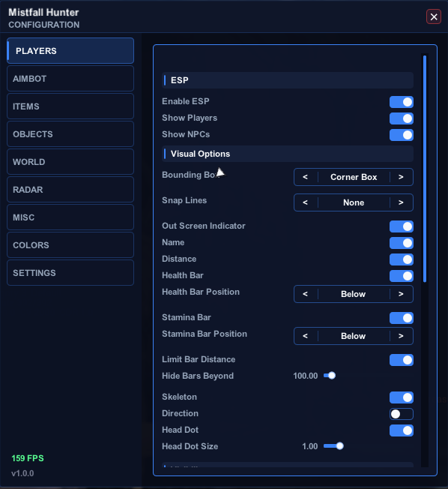Click the vertical scrollbar in the ESP panel
The width and height of the screenshot is (448, 489).
pyautogui.click(x=425, y=169)
